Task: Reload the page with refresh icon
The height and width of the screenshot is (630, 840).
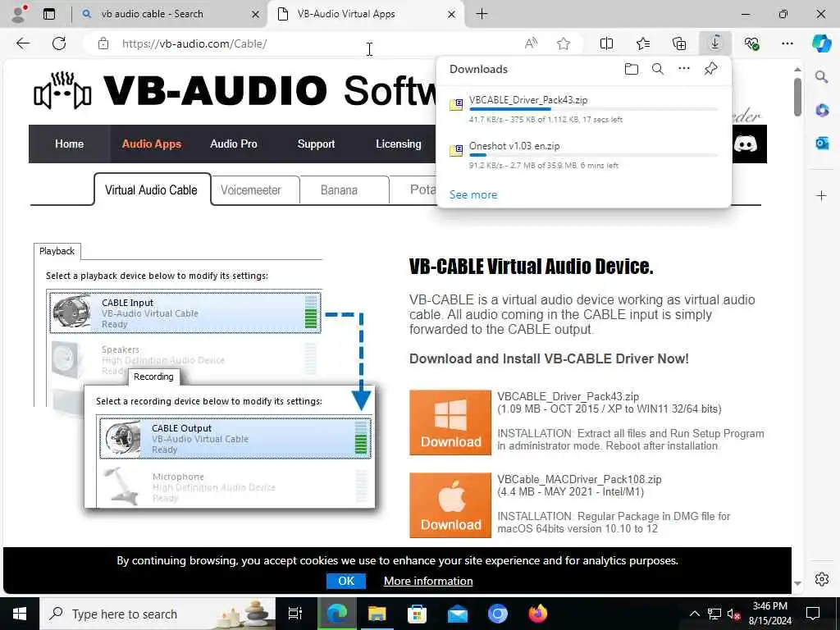Action: point(59,43)
